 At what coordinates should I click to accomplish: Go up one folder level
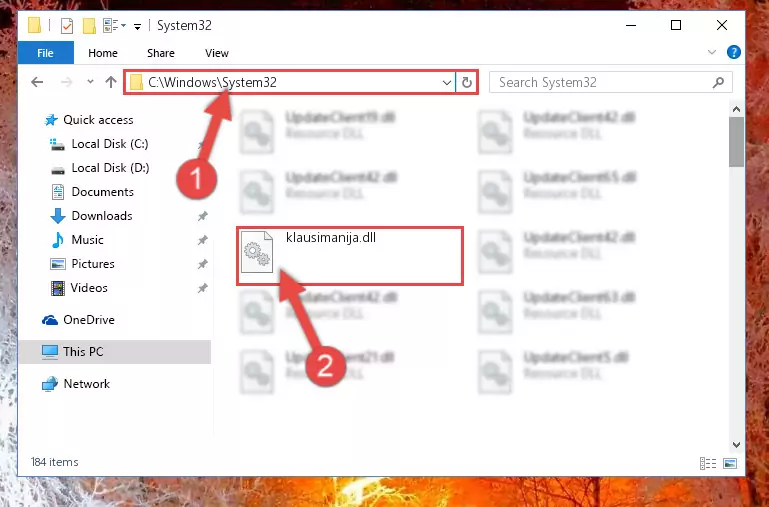coord(111,82)
